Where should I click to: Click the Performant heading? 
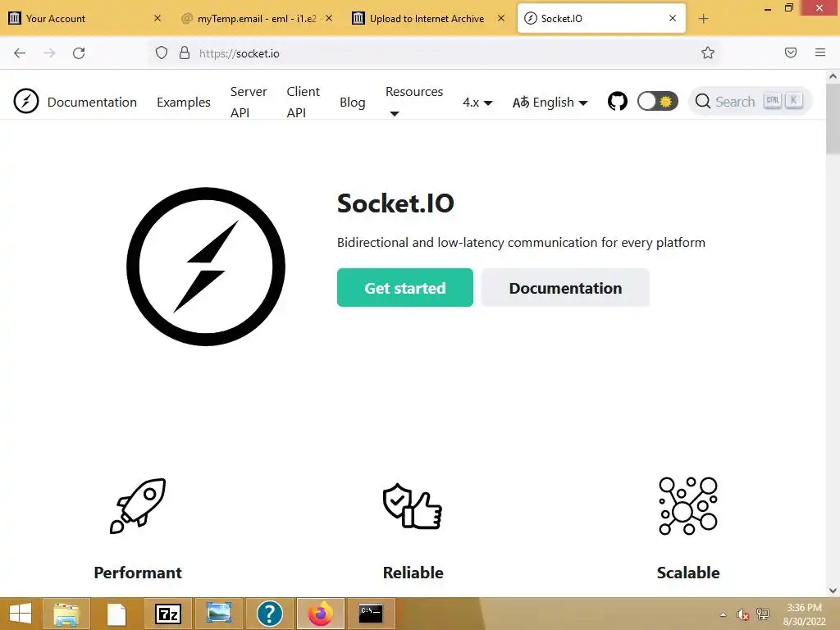coord(138,572)
